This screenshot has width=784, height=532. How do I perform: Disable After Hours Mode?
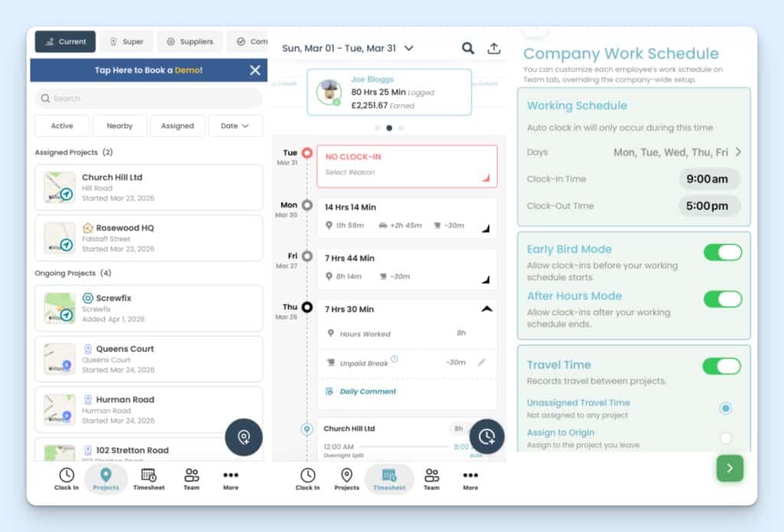pyautogui.click(x=722, y=299)
